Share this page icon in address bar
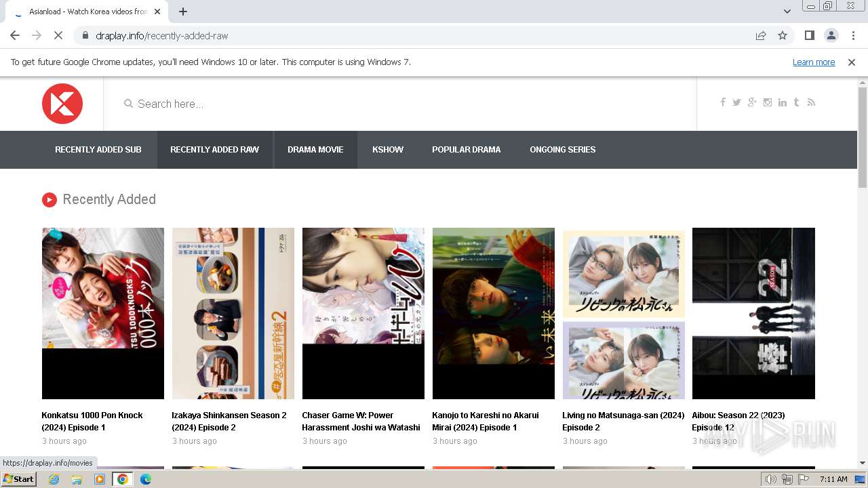 click(761, 35)
